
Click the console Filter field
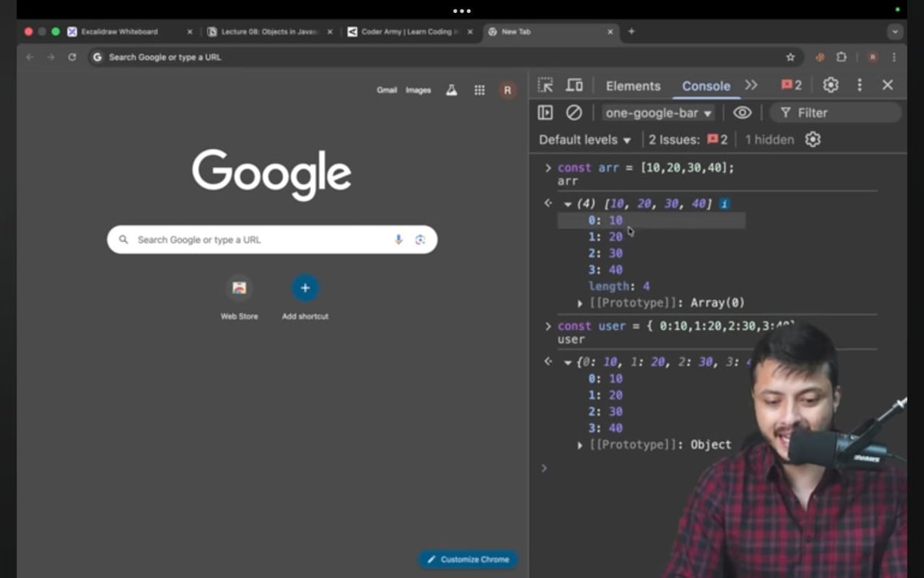pyautogui.click(x=835, y=113)
